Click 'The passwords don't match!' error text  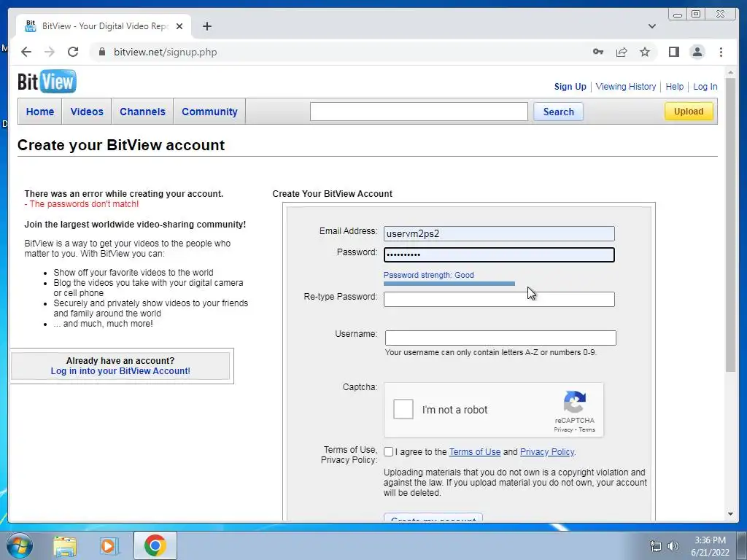[82, 204]
